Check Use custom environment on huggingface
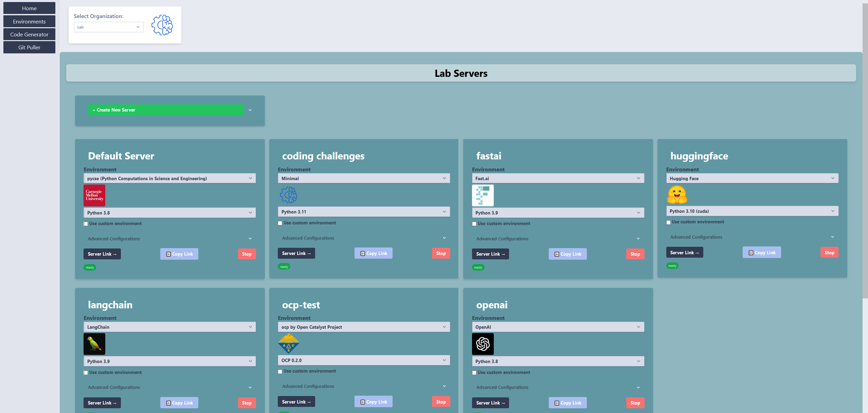This screenshot has height=413, width=868. pos(668,222)
